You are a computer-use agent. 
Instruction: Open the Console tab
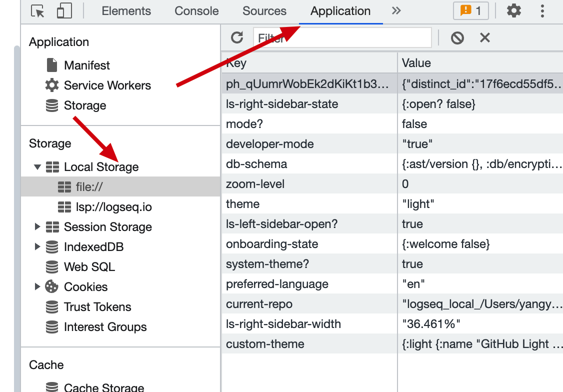tap(196, 11)
